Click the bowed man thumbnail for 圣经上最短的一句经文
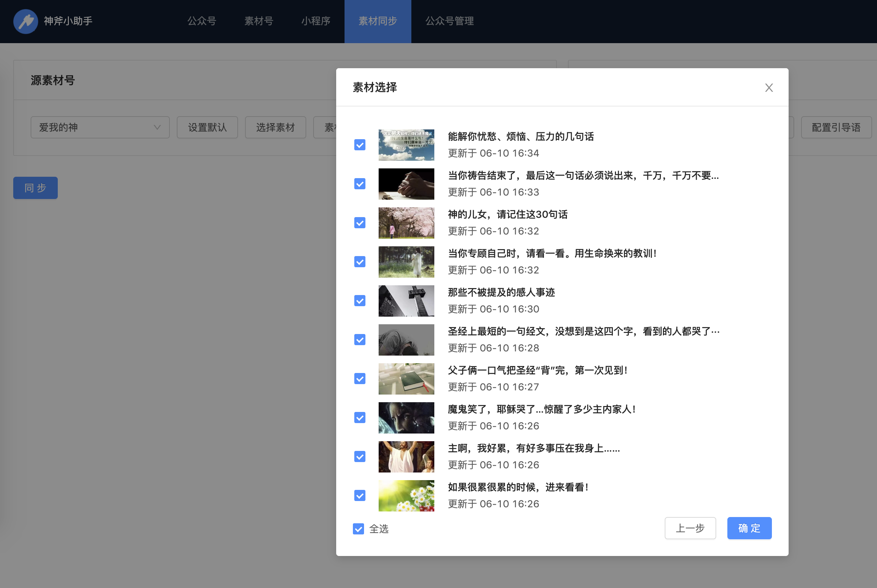The width and height of the screenshot is (877, 588). coord(406,340)
